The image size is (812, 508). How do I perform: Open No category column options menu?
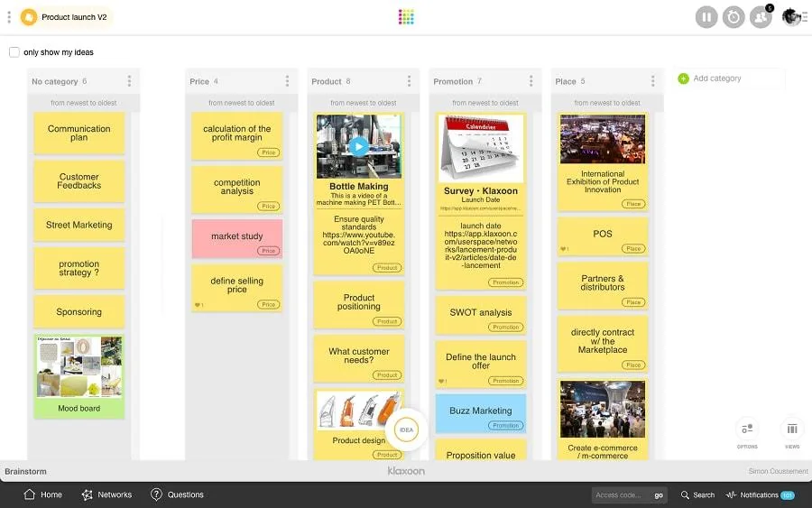pos(129,81)
